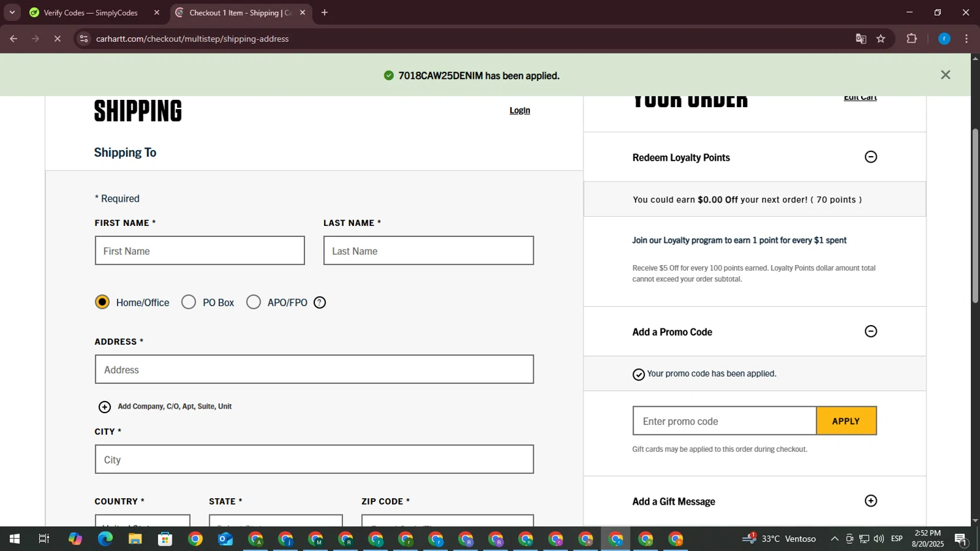Collapse the Redeem Loyalty Points section
The height and width of the screenshot is (551, 980).
click(871, 157)
